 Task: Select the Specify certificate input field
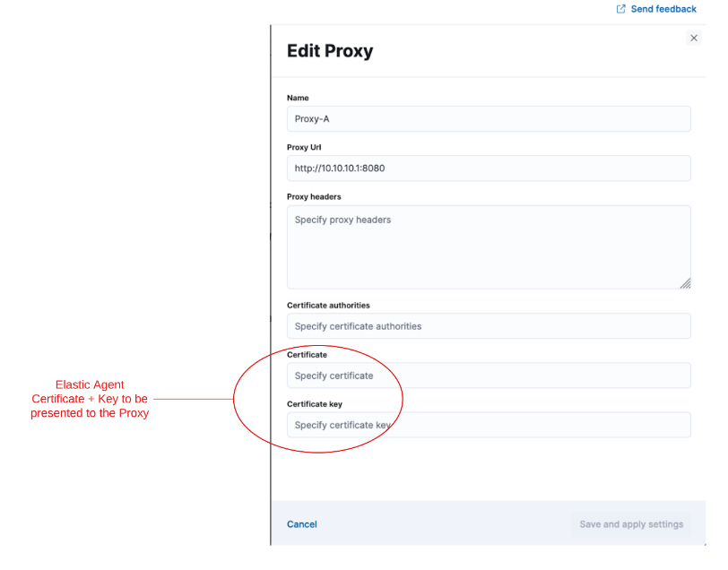[x=489, y=375]
